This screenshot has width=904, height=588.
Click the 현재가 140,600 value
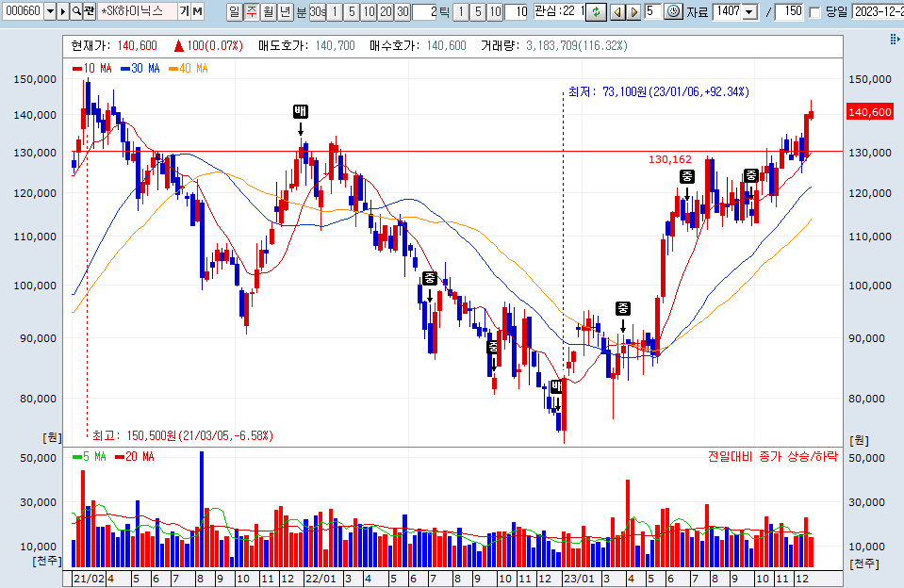(x=138, y=45)
